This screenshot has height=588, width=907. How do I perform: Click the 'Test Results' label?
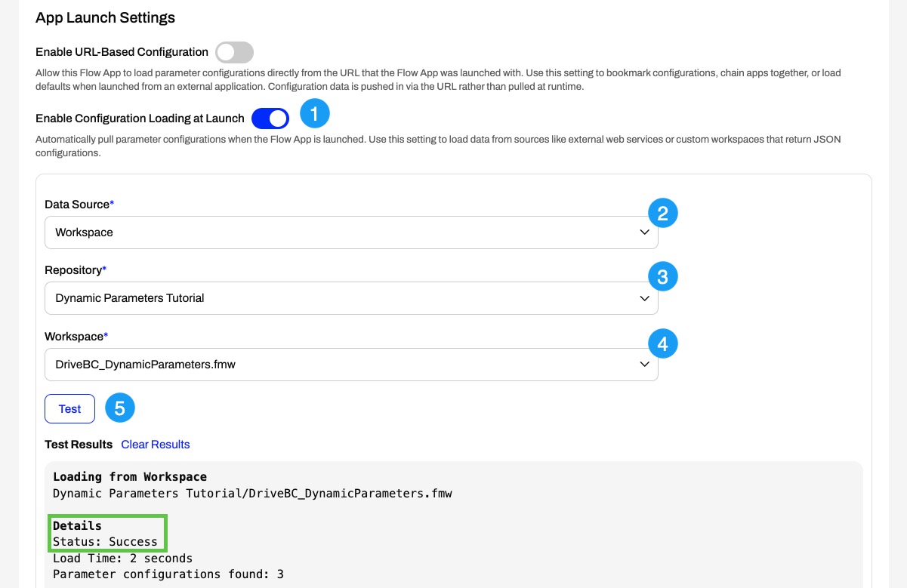[79, 445]
